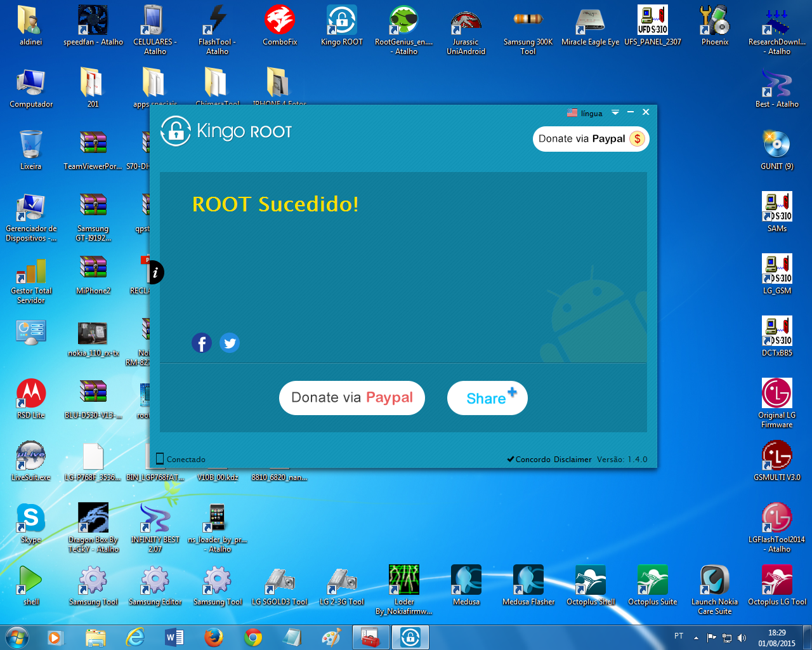The height and width of the screenshot is (650, 812).
Task: Expand the Kingo ROOT menu arrow
Action: click(615, 112)
